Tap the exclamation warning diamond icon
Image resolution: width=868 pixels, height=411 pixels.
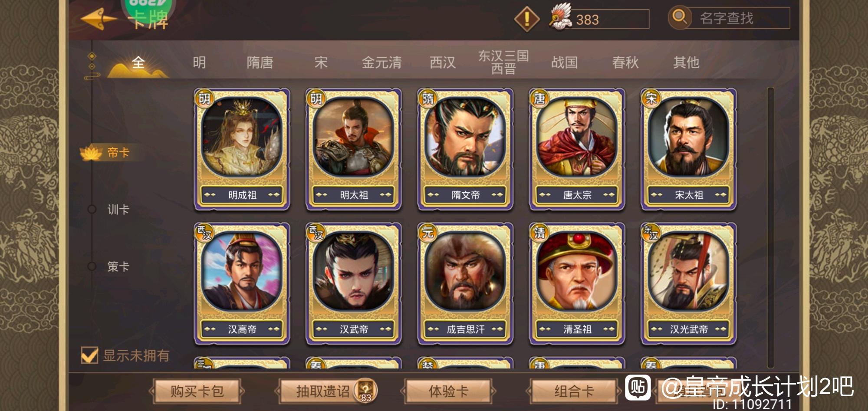(x=526, y=19)
